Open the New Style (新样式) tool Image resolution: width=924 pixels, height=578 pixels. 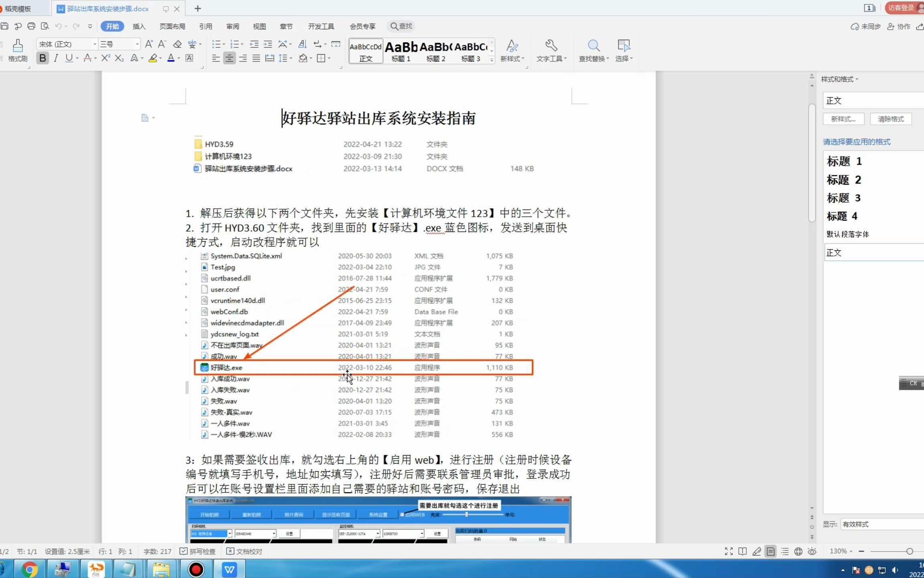pyautogui.click(x=512, y=51)
